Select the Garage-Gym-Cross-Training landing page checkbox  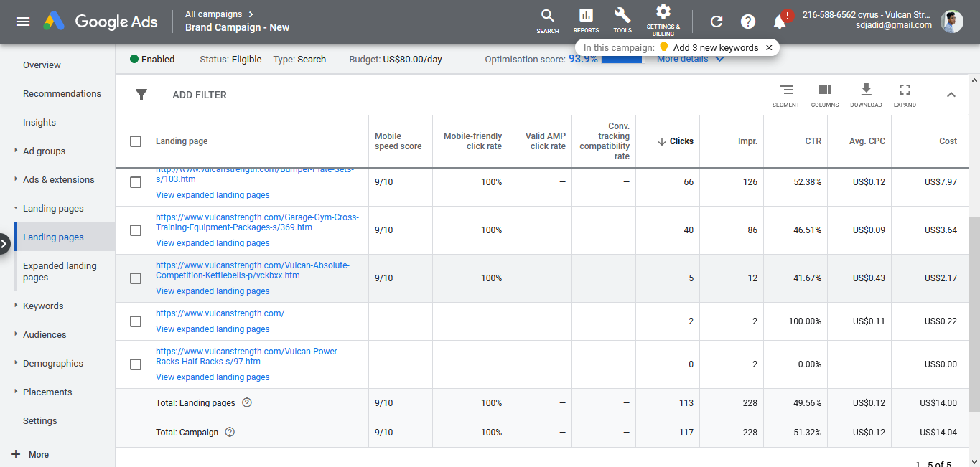pyautogui.click(x=136, y=230)
